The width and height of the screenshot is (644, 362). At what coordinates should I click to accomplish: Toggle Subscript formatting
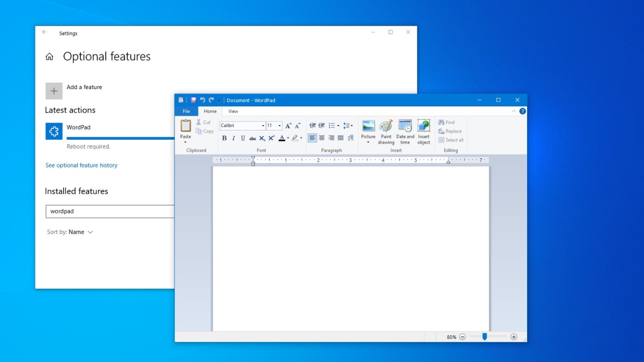(262, 138)
